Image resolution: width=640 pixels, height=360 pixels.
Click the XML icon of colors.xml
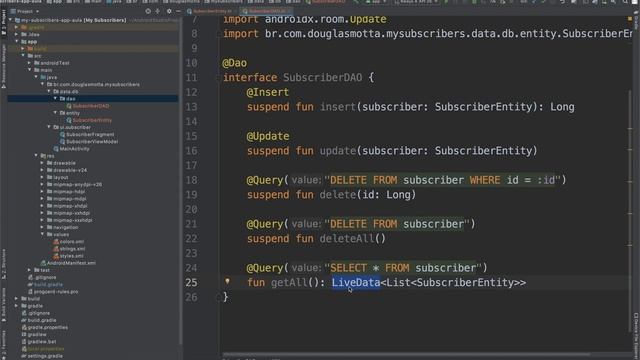[56, 242]
